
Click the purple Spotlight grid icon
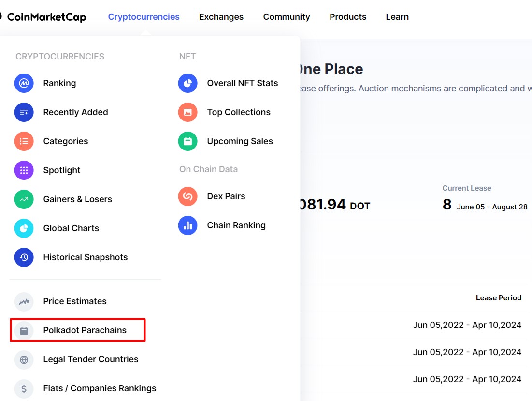coord(24,170)
